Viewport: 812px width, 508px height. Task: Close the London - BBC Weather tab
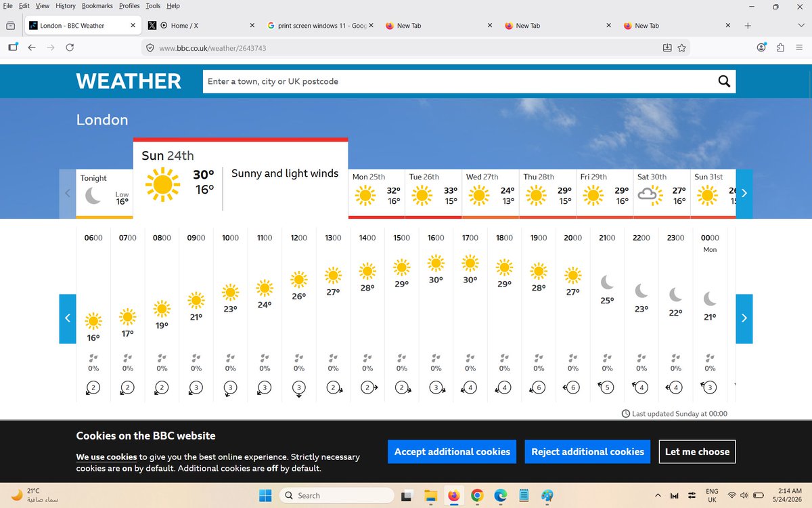[133, 26]
